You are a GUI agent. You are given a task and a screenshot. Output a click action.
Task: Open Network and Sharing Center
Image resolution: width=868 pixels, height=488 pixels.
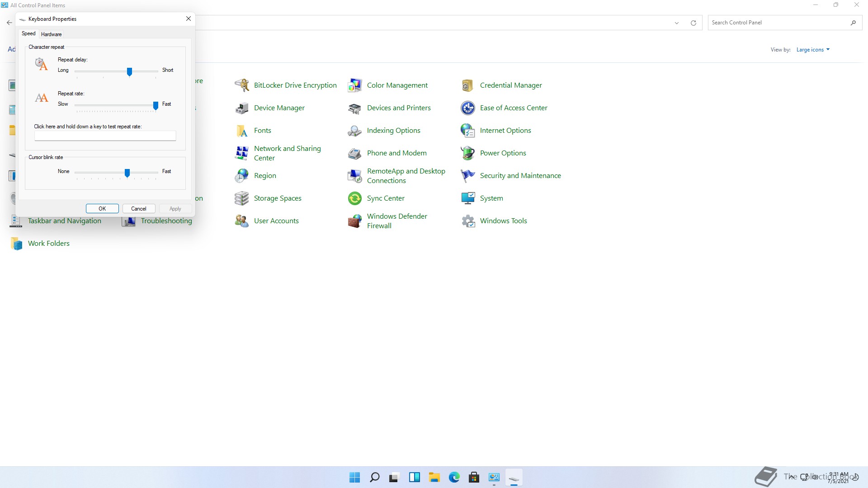coord(288,153)
